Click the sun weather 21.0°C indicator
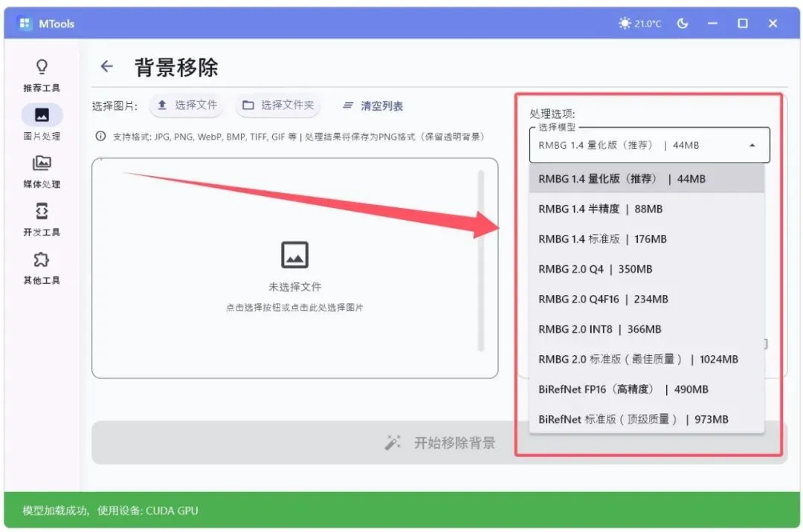Viewport: 803px width, 532px height. tap(639, 24)
